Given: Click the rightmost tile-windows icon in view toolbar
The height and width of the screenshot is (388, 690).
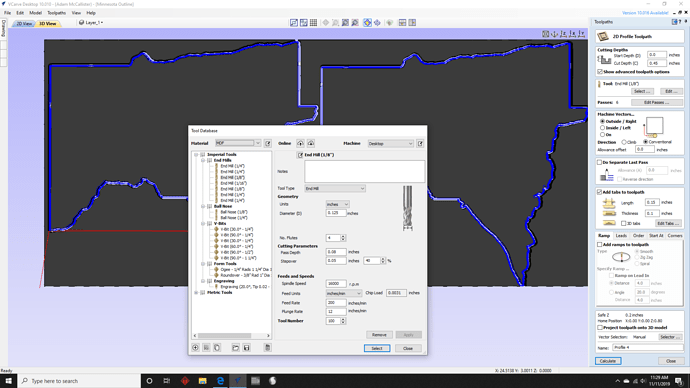Looking at the screenshot, I should pos(412,22).
